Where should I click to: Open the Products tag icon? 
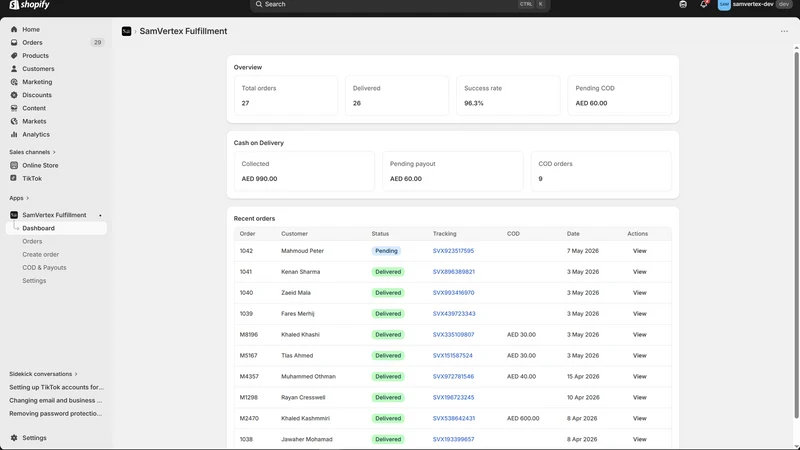[x=14, y=56]
